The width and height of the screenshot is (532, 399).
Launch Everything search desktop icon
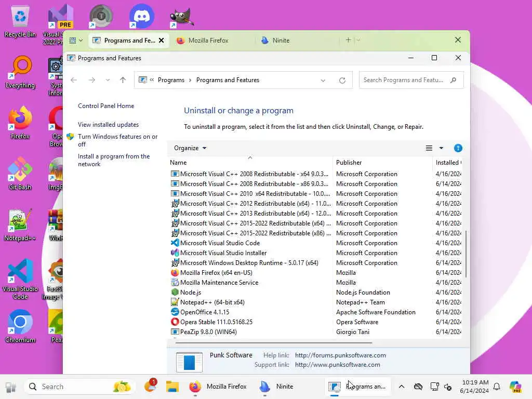pos(20,72)
